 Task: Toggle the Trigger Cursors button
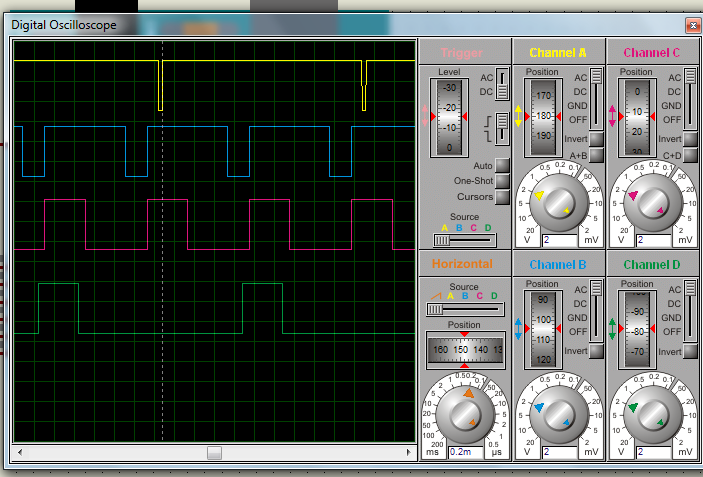pos(502,197)
